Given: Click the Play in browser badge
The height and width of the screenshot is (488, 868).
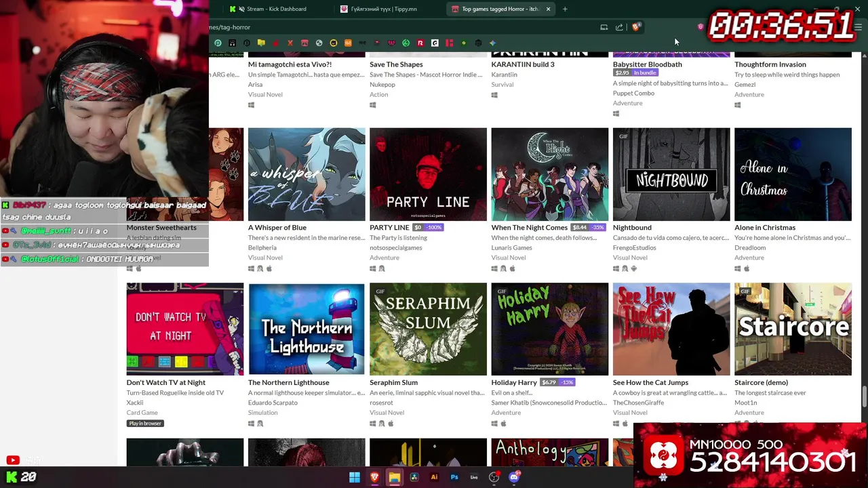Looking at the screenshot, I should [145, 424].
